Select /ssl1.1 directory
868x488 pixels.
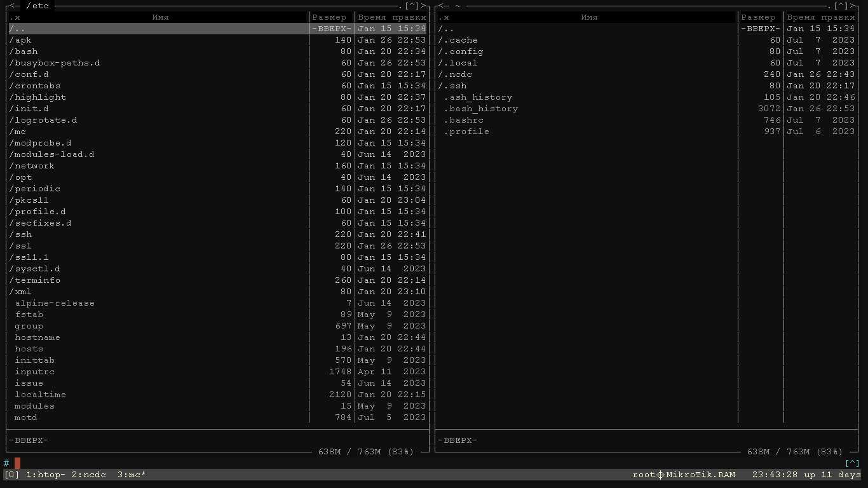218,257
